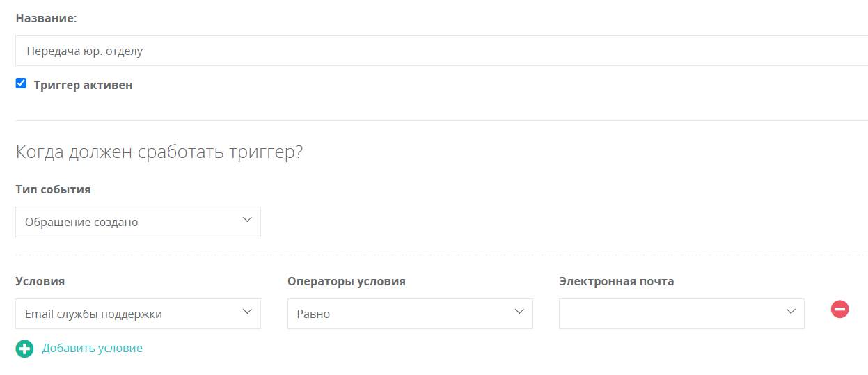The image size is (868, 375).
Task: Focus the 'Название' field with 'Передача юр. отделу'
Action: point(441,51)
